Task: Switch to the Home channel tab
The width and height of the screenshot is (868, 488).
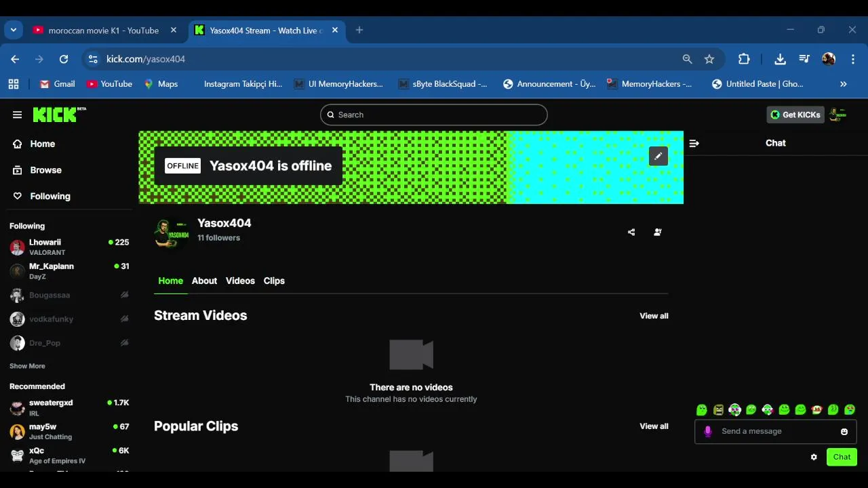Action: pyautogui.click(x=170, y=281)
